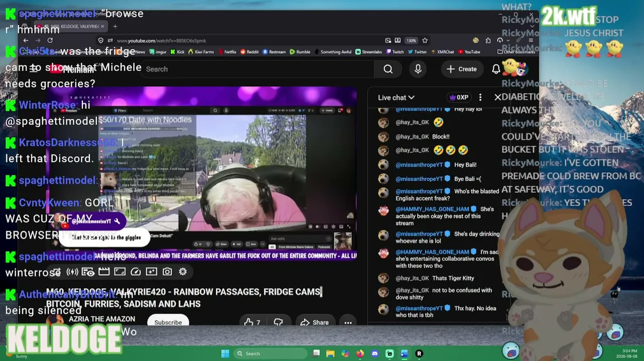Open the AZRIA THE AMAZON channel name
This screenshot has height=361, width=644.
(x=102, y=319)
